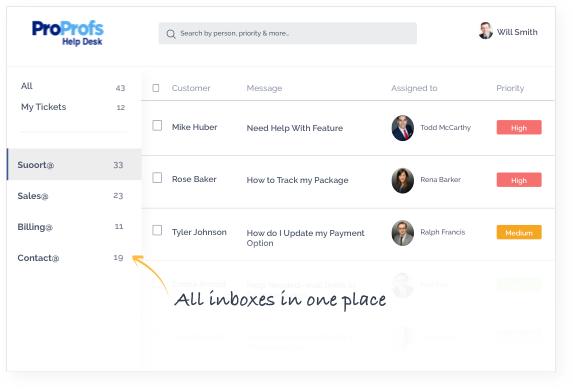The height and width of the screenshot is (390, 573).
Task: Sort by Assigned to column header
Action: click(414, 88)
